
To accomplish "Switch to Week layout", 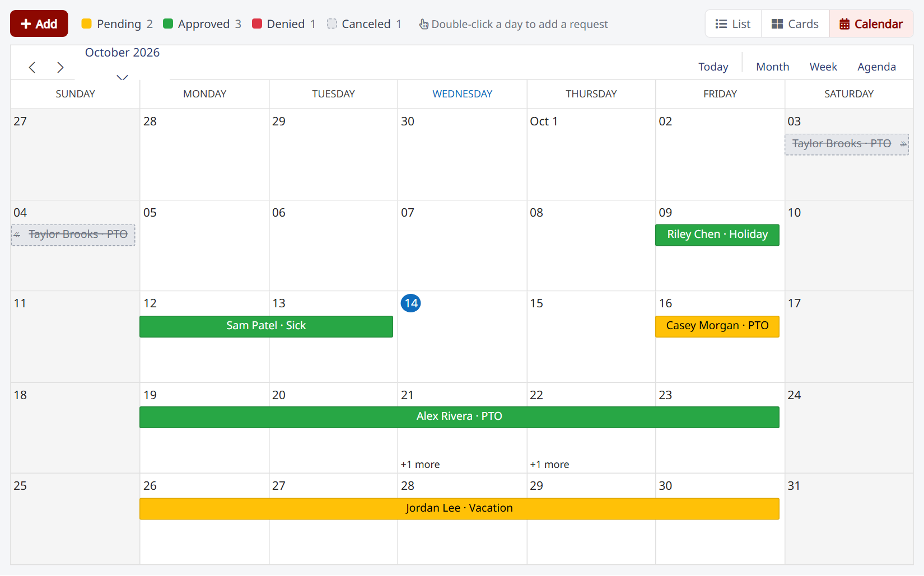I will (x=823, y=67).
